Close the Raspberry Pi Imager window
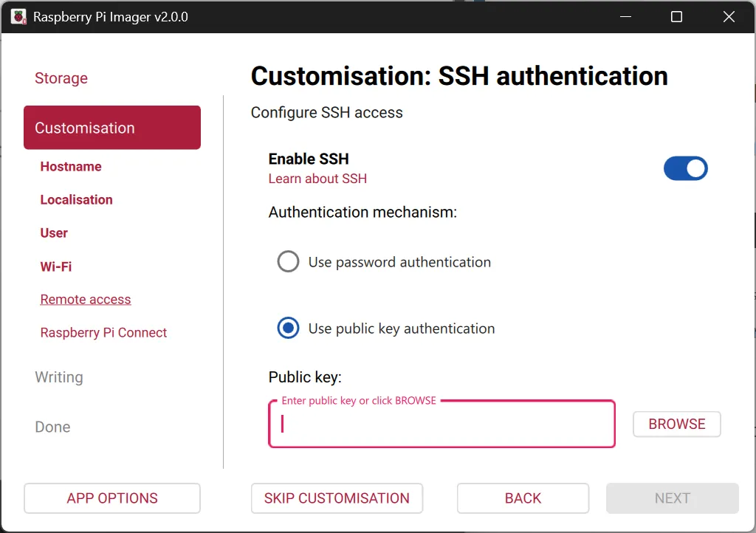 coord(729,17)
